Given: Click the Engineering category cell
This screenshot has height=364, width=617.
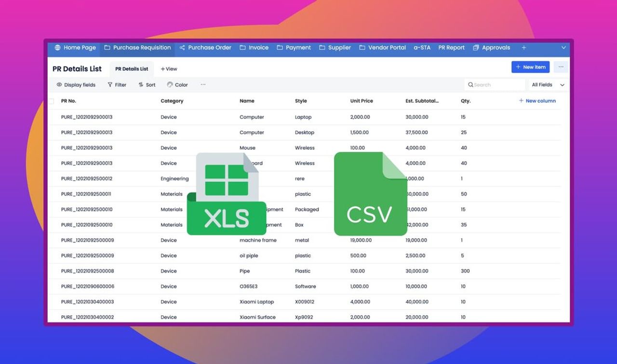Looking at the screenshot, I should [174, 179].
